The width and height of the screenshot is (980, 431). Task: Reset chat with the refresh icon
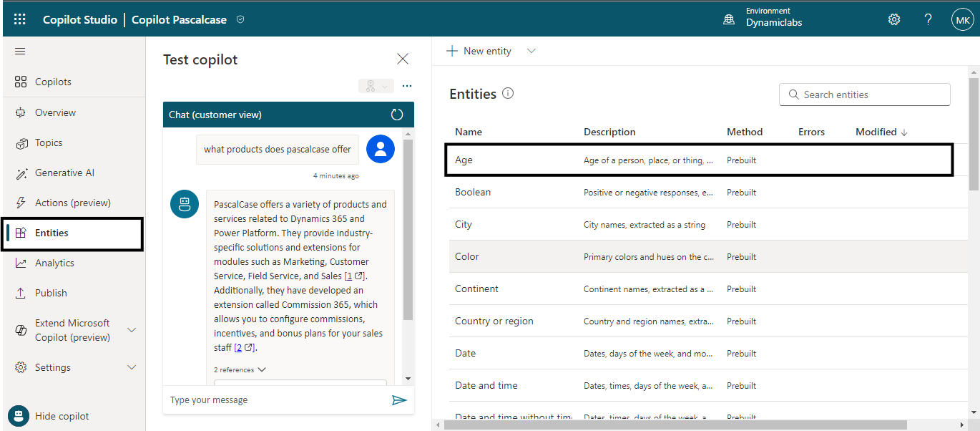(397, 115)
